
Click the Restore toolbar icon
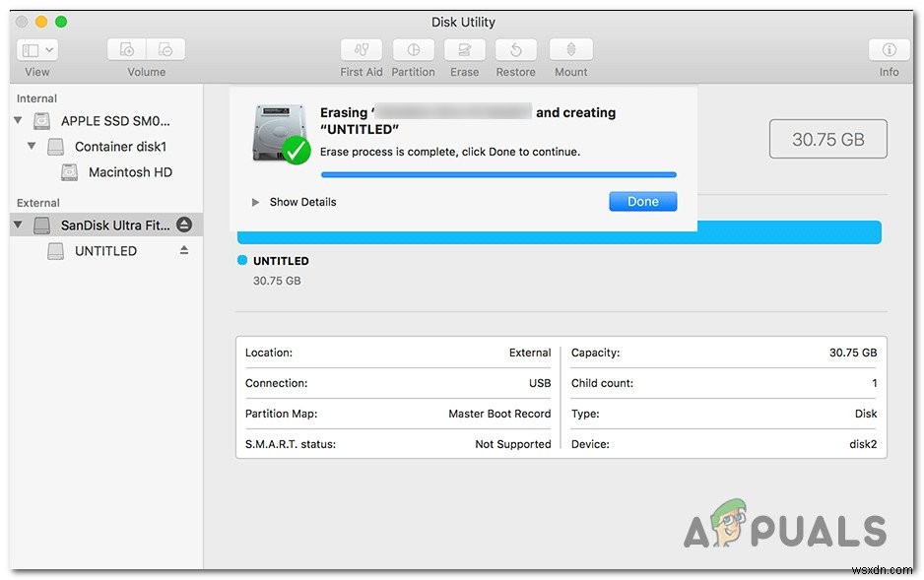point(515,50)
